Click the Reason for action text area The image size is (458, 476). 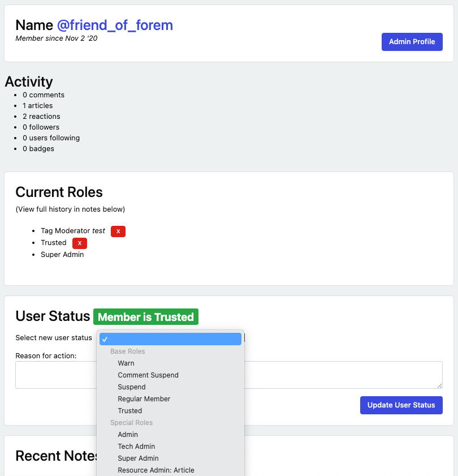(x=339, y=375)
